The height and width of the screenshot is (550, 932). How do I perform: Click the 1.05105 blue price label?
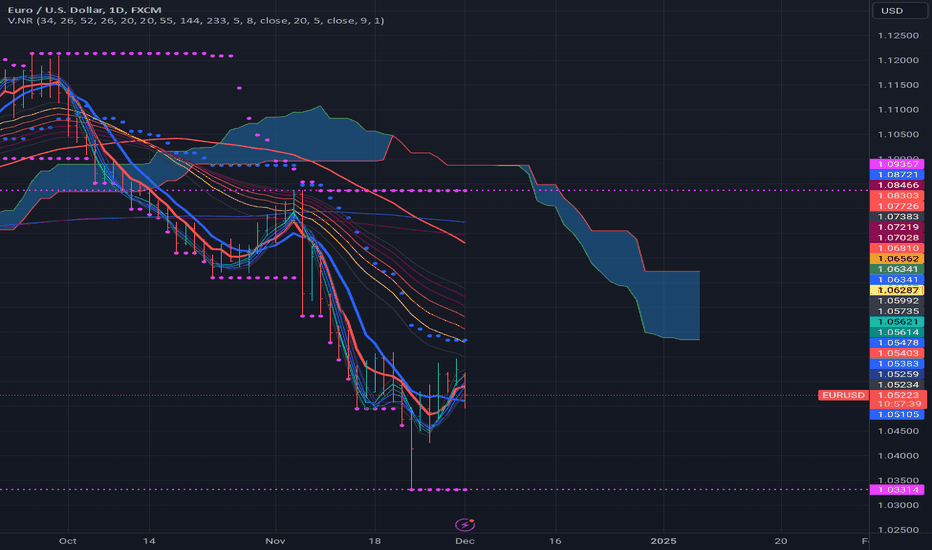tap(897, 414)
